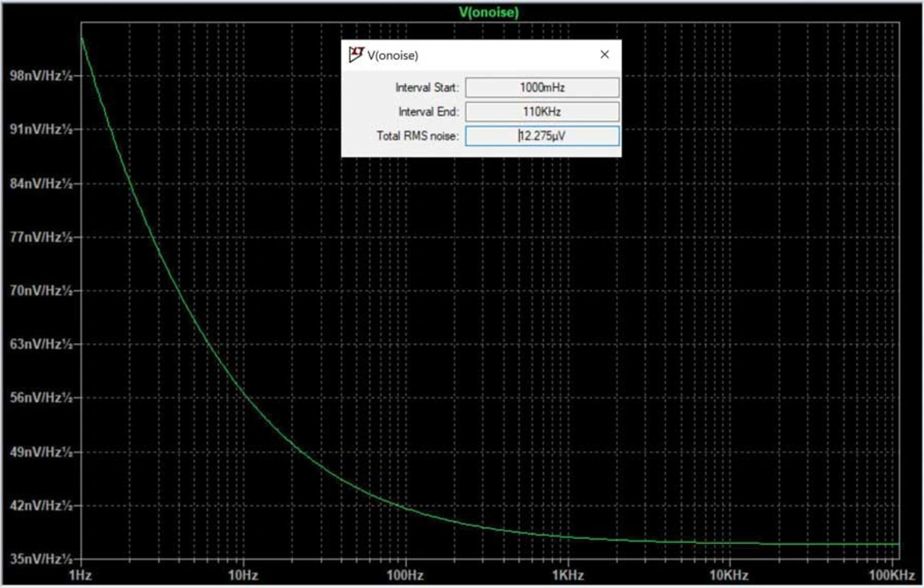Viewport: 924px width, 588px height.
Task: Click the 10Hz x-axis label
Action: click(243, 575)
